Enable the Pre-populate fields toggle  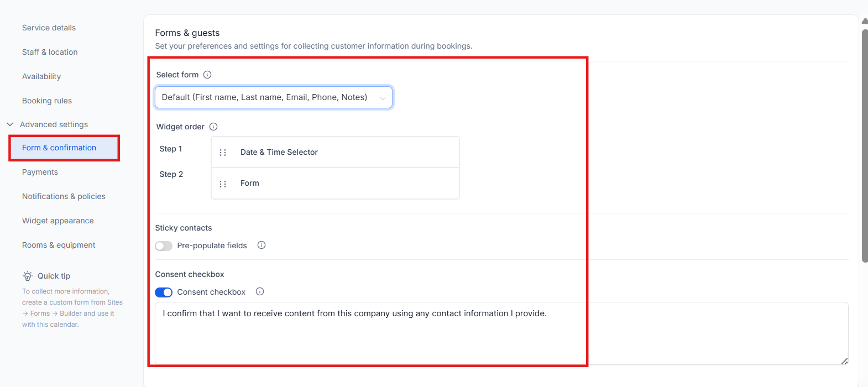pyautogui.click(x=164, y=245)
